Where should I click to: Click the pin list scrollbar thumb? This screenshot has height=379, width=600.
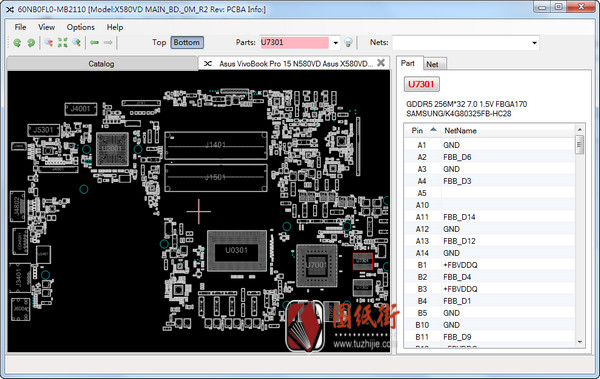click(x=580, y=144)
